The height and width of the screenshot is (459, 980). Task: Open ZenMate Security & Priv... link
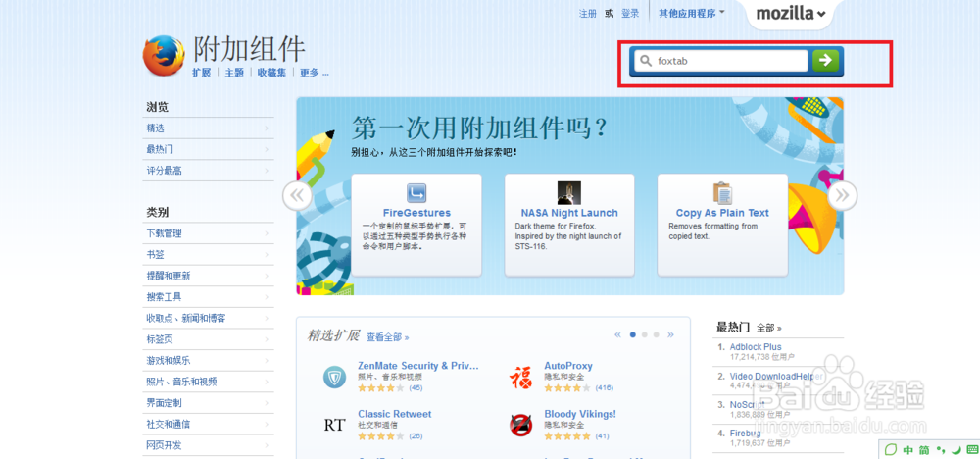pos(418,365)
